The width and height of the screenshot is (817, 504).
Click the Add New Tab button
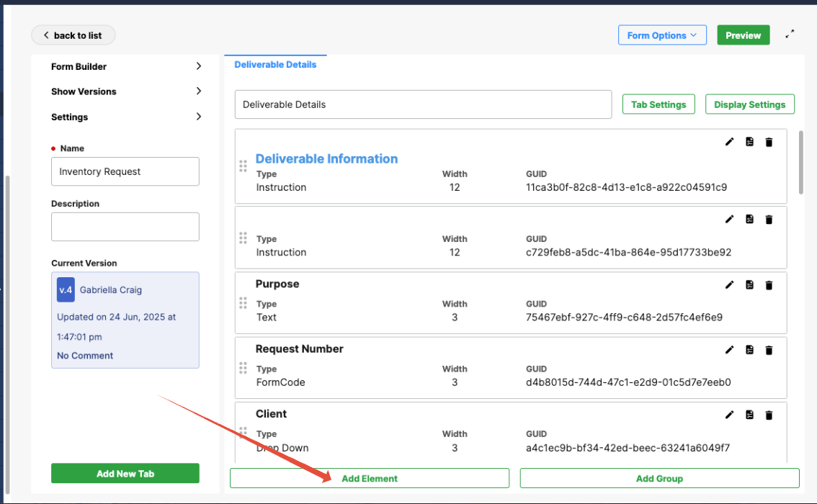pyautogui.click(x=125, y=473)
